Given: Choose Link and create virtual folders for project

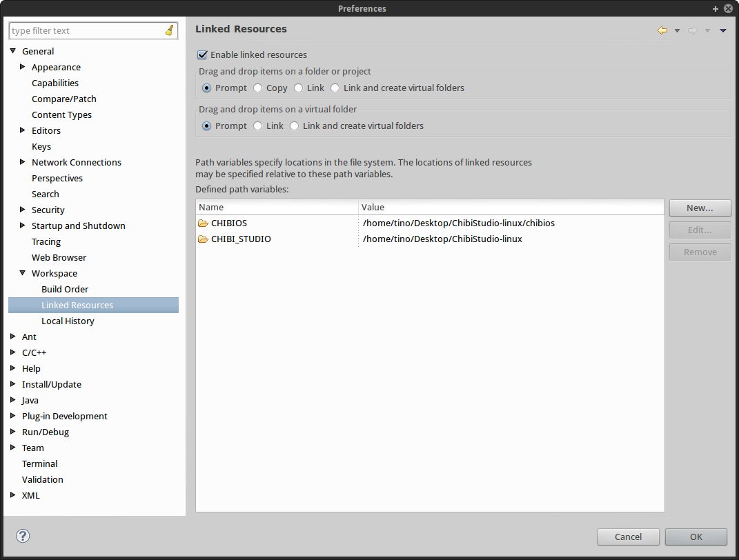Looking at the screenshot, I should 335,88.
